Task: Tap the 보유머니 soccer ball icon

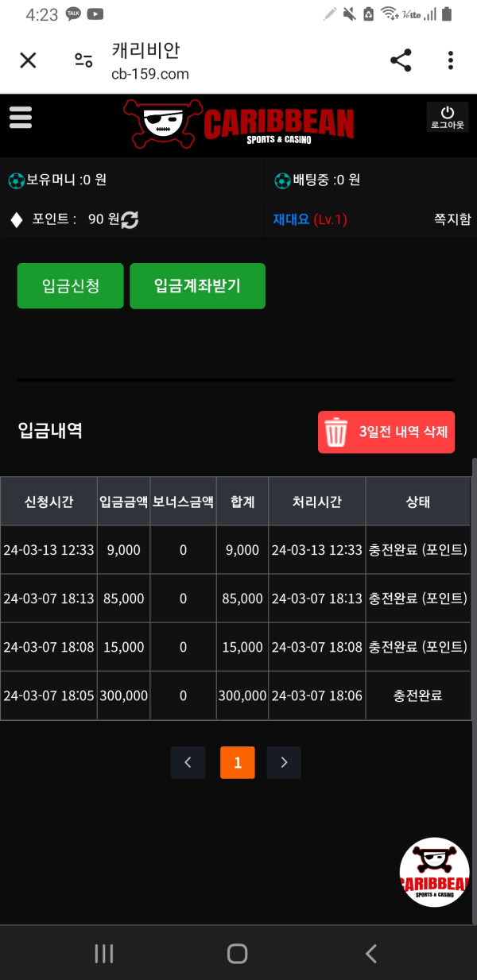Action: 16,180
